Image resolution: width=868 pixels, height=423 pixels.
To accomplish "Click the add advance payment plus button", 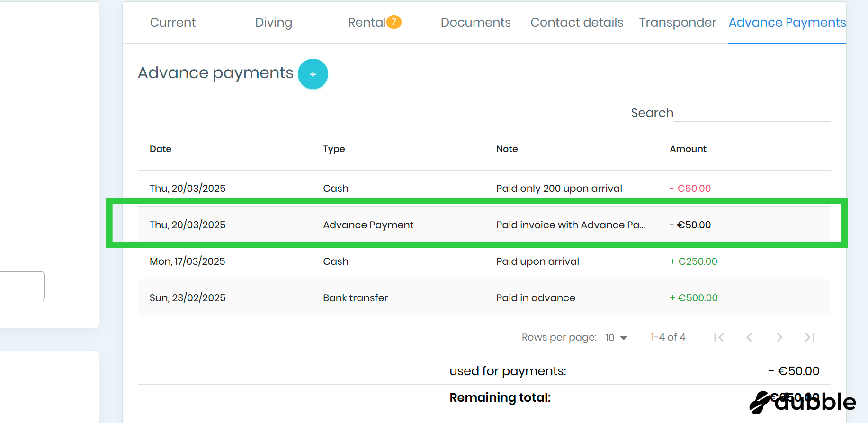I will (313, 74).
